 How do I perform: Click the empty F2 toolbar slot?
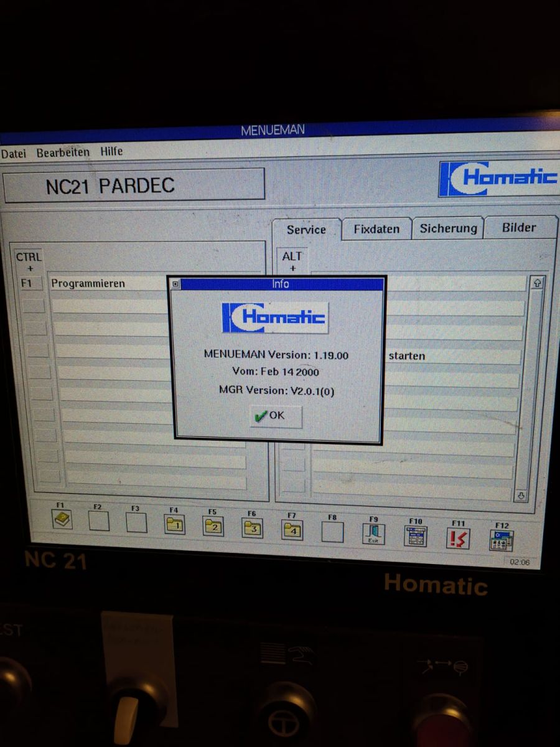(x=98, y=521)
